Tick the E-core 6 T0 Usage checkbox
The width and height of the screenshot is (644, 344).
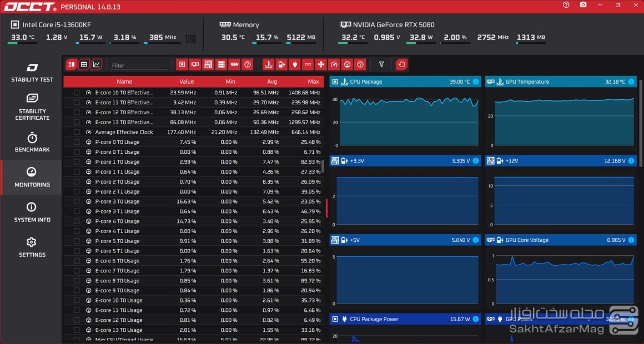(x=77, y=261)
